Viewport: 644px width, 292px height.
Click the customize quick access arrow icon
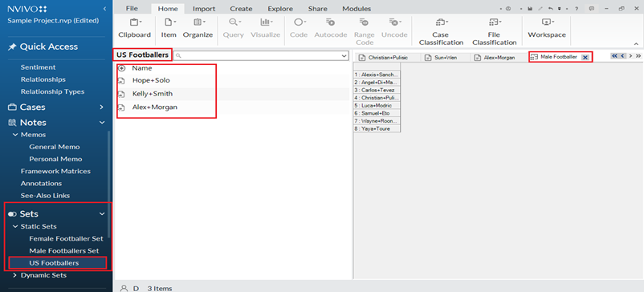pyautogui.click(x=559, y=9)
